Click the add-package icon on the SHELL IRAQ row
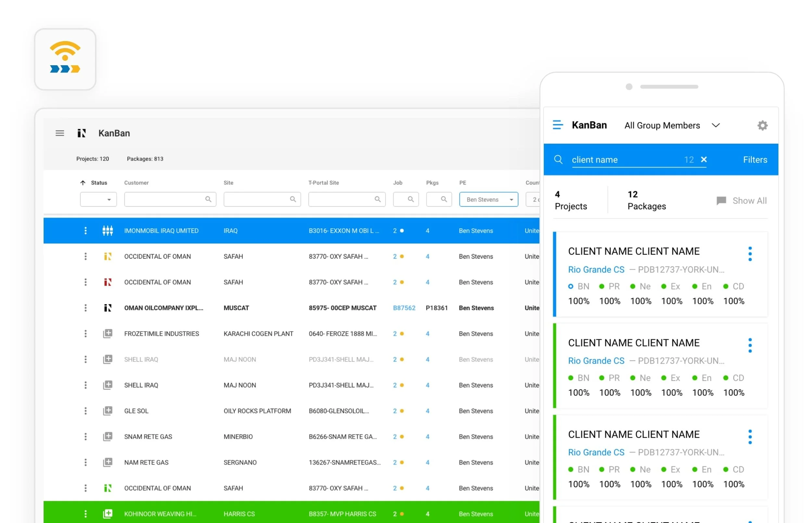The width and height of the screenshot is (812, 523). (x=108, y=385)
